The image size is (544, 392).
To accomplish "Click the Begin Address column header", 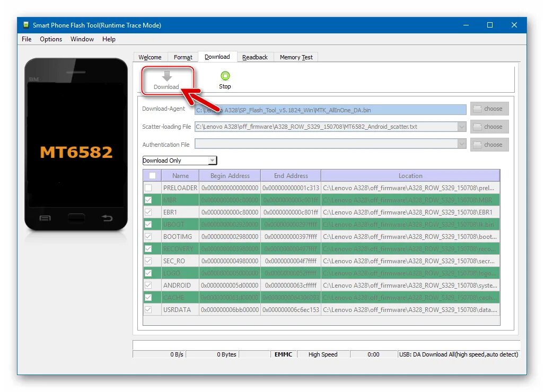I will 230,176.
